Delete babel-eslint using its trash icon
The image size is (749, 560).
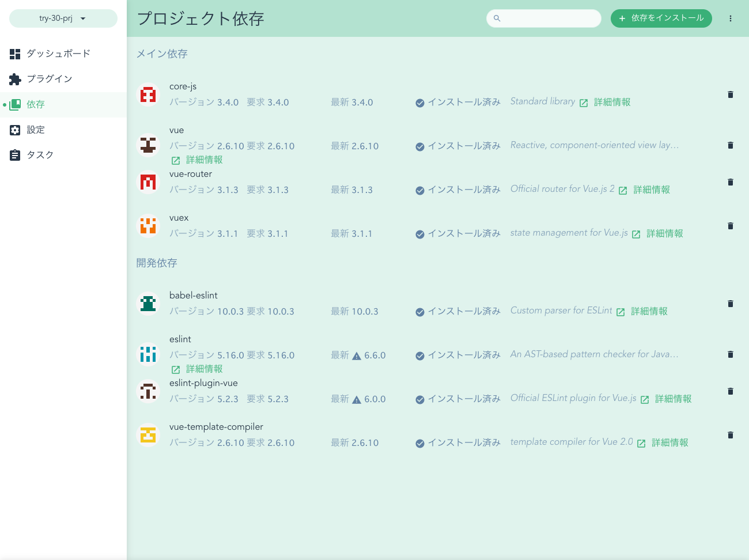tap(731, 304)
